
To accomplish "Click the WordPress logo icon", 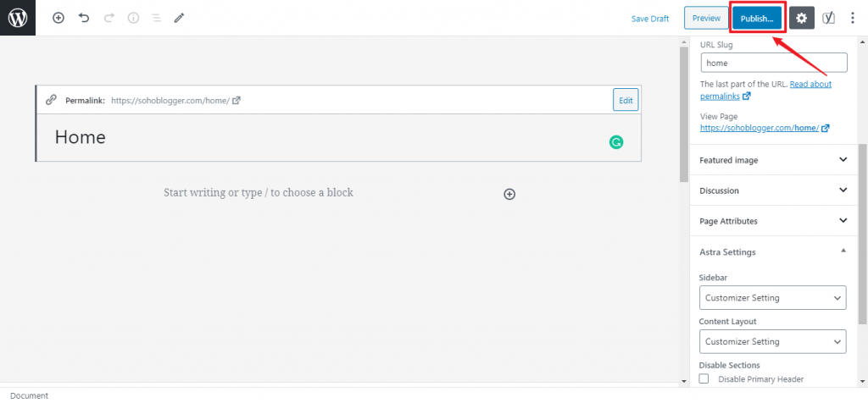I will click(17, 17).
